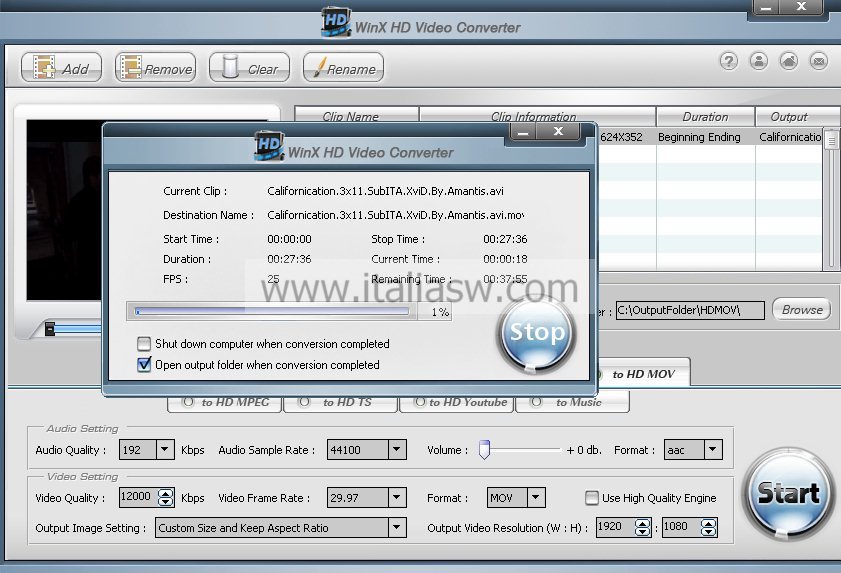This screenshot has width=841, height=573.
Task: Stop the current conversion
Action: point(537,333)
